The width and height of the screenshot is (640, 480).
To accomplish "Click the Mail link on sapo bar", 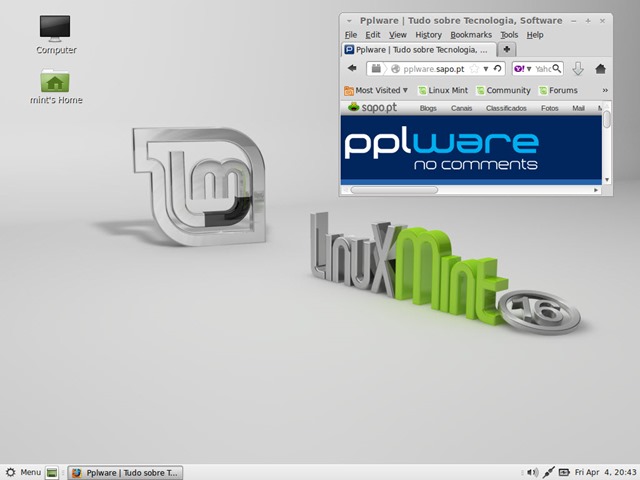I will coord(578,108).
